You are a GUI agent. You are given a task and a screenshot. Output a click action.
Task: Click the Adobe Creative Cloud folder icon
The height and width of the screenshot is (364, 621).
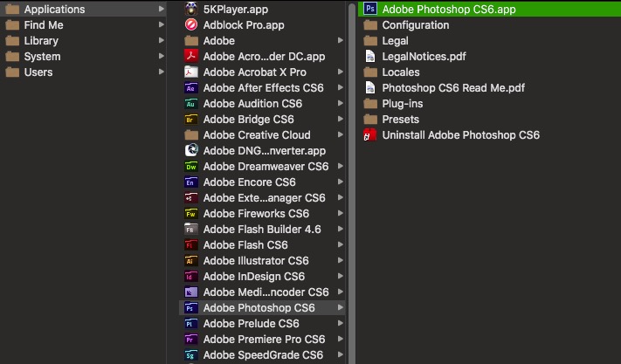(x=191, y=135)
